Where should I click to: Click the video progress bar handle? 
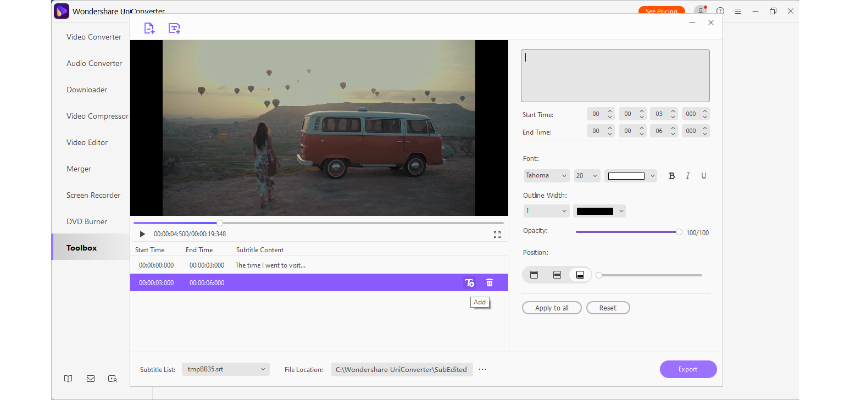[x=220, y=223]
